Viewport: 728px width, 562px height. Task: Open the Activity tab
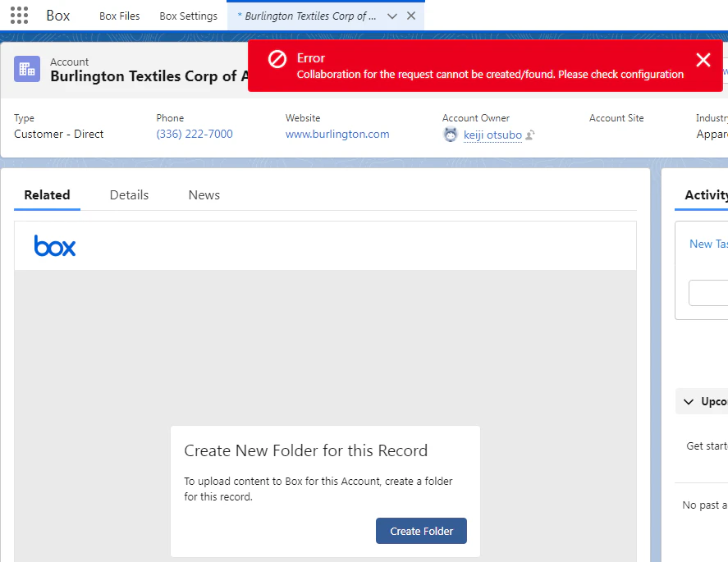click(x=706, y=195)
